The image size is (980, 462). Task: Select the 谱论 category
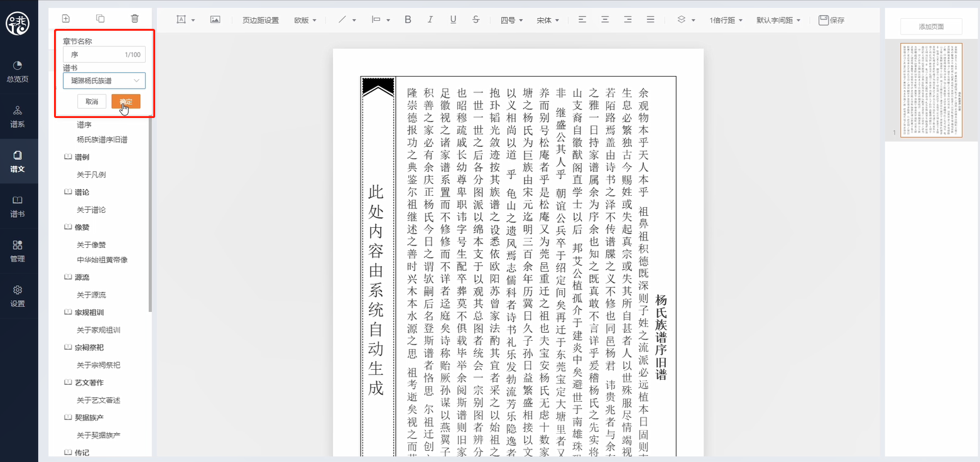tap(82, 192)
